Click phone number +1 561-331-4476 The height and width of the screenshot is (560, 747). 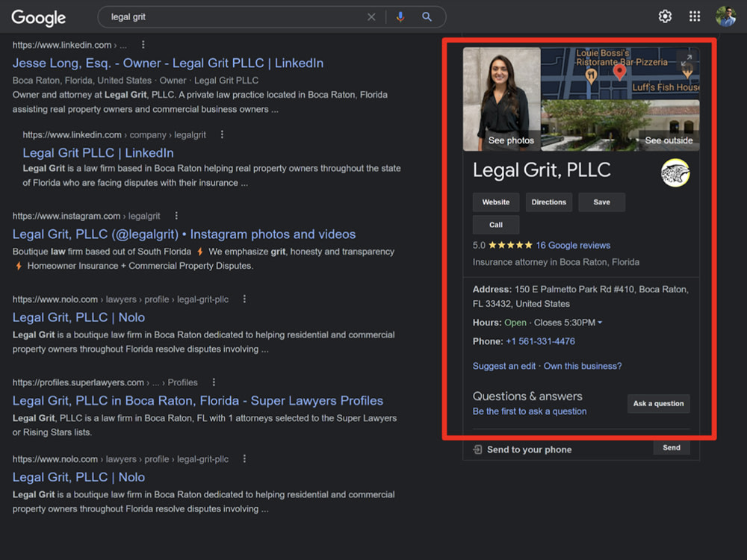tap(540, 341)
